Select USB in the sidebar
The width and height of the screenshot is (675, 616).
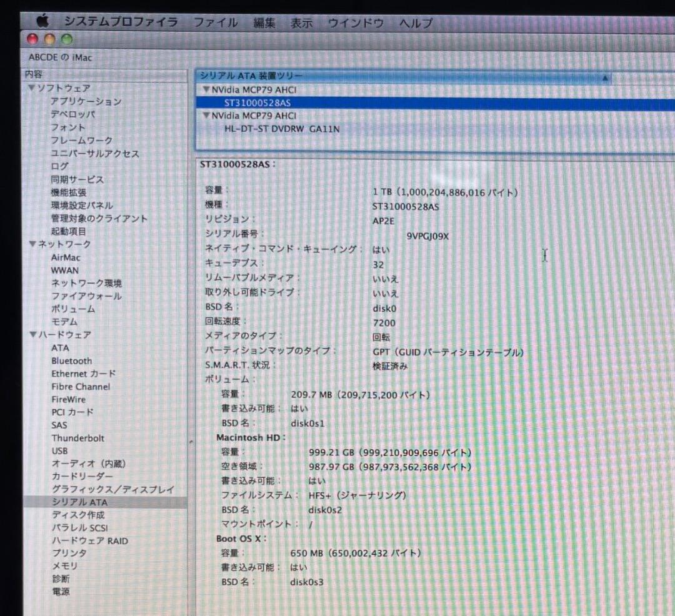59,450
